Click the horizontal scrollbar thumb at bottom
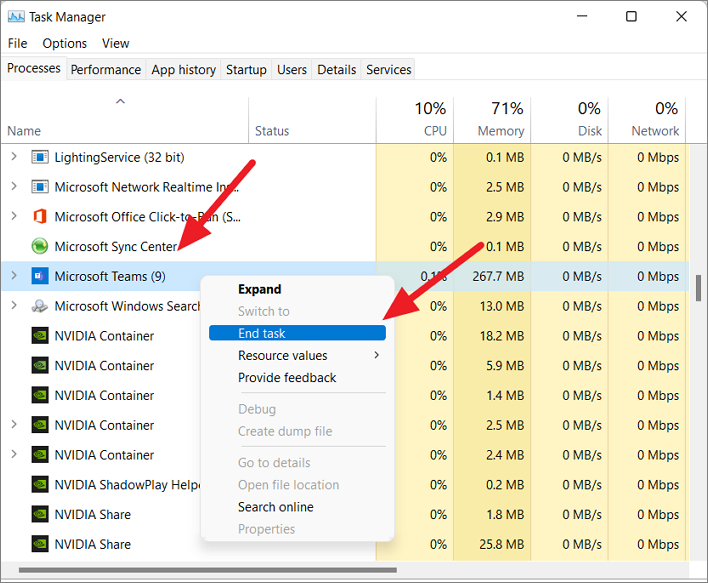This screenshot has height=583, width=708. point(208,570)
